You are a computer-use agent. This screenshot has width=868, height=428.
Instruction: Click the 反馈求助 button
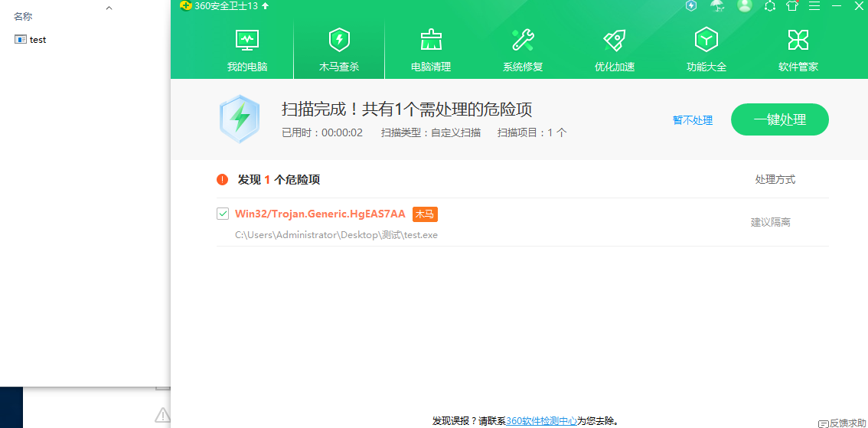[x=842, y=423]
